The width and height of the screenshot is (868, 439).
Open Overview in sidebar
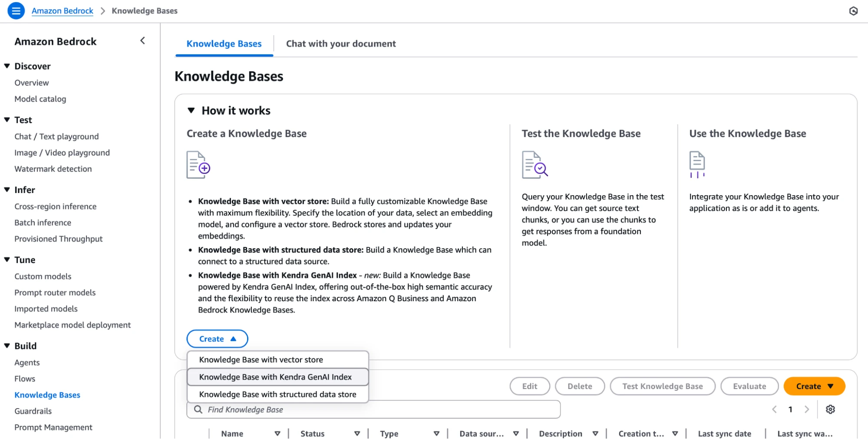(32, 83)
